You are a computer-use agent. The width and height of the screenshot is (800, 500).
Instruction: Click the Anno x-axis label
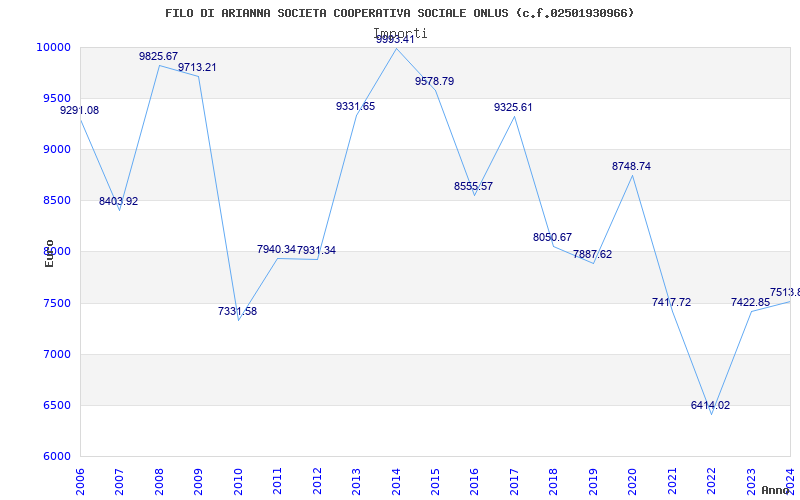pos(776,490)
